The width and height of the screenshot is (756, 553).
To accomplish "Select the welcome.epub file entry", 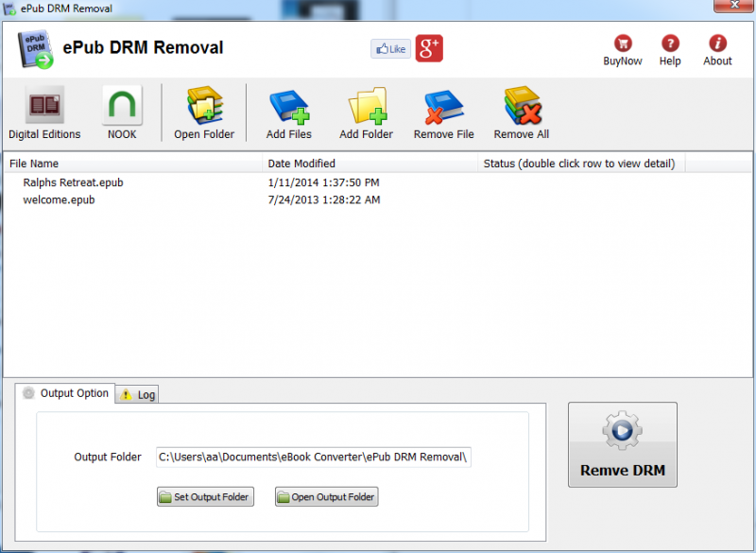I will [60, 199].
